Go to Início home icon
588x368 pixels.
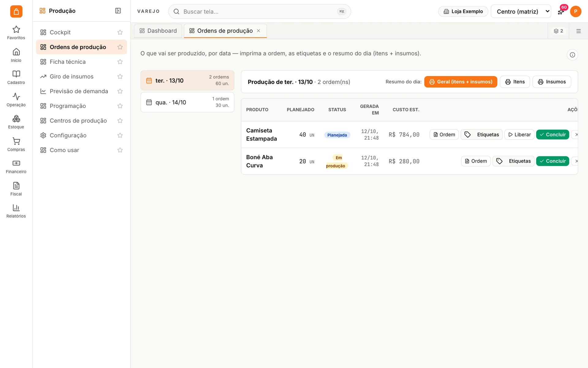(x=16, y=55)
